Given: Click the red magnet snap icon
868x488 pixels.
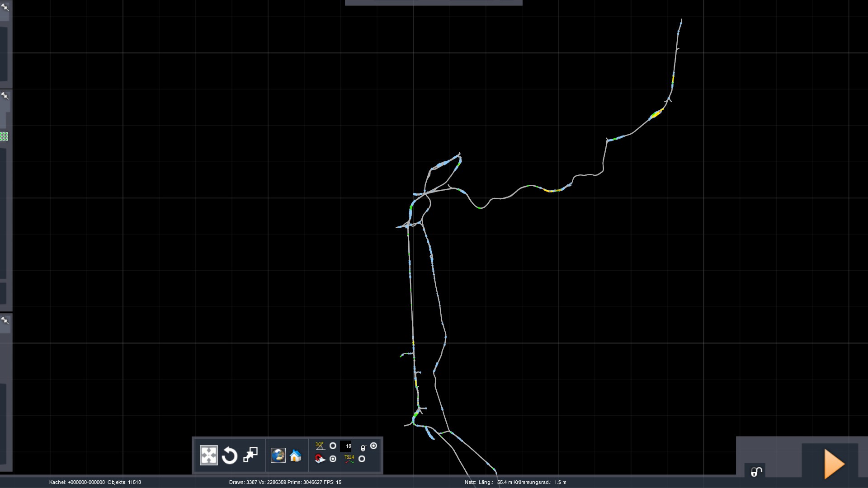Looking at the screenshot, I should coord(320,459).
